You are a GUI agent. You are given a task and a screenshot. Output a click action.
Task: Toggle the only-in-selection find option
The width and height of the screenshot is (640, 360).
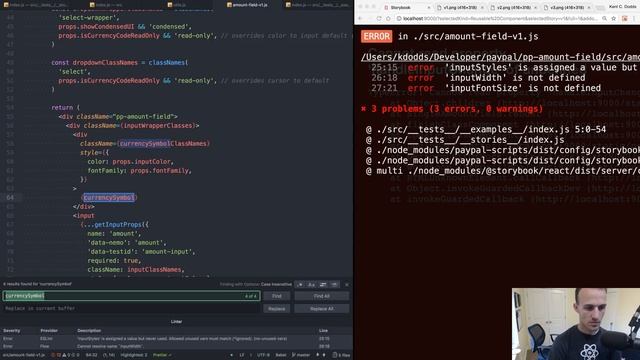click(x=323, y=284)
